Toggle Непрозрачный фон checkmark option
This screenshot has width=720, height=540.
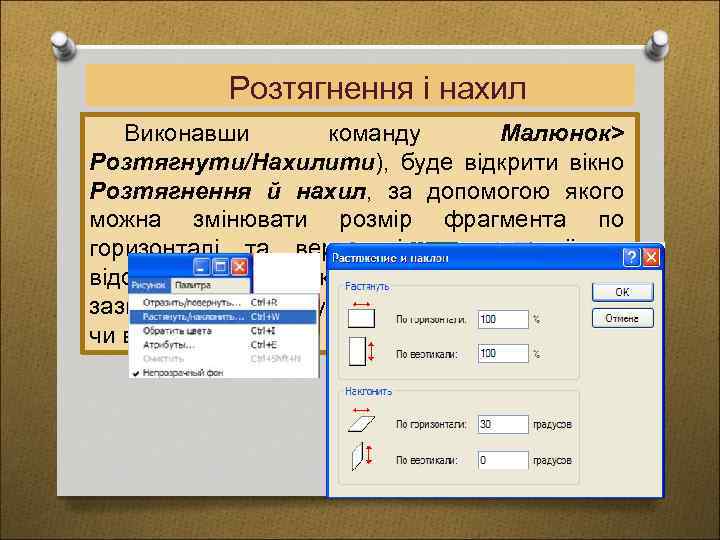click(x=224, y=373)
